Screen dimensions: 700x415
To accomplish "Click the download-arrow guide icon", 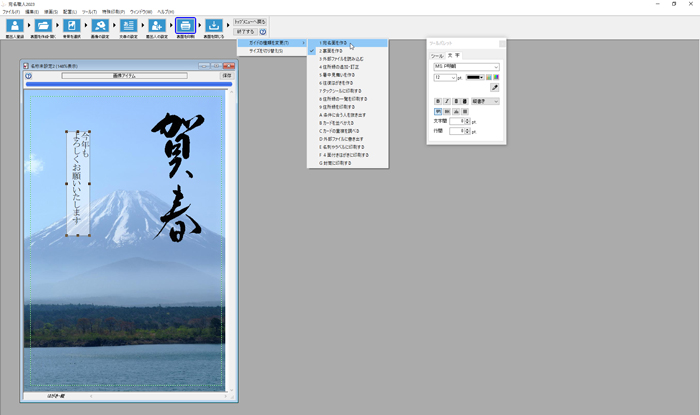I will tap(215, 26).
